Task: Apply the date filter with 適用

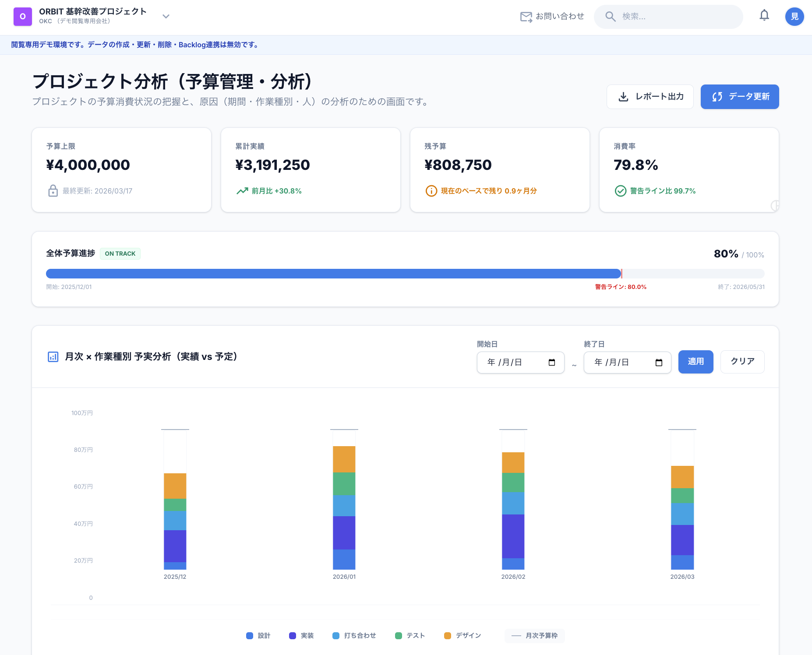Action: click(x=695, y=362)
